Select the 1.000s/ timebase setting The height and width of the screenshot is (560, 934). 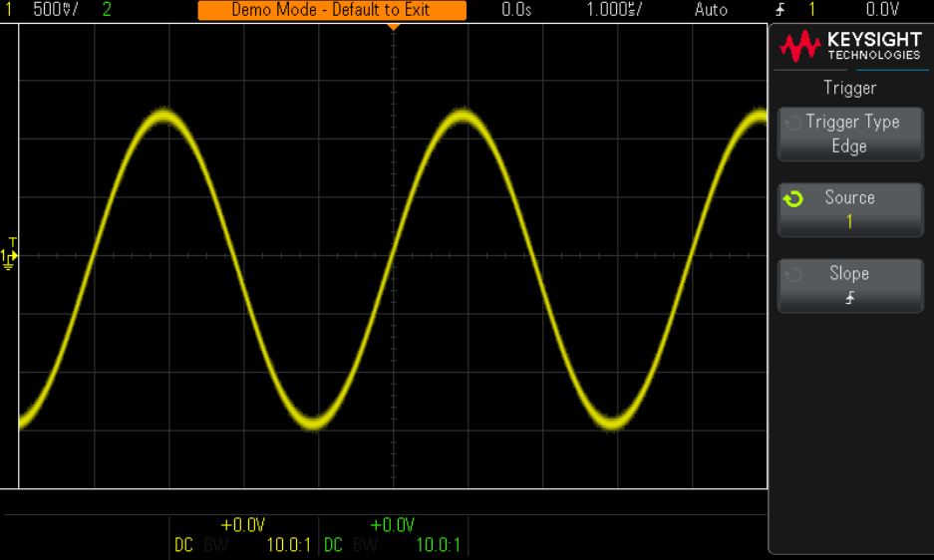pos(614,10)
